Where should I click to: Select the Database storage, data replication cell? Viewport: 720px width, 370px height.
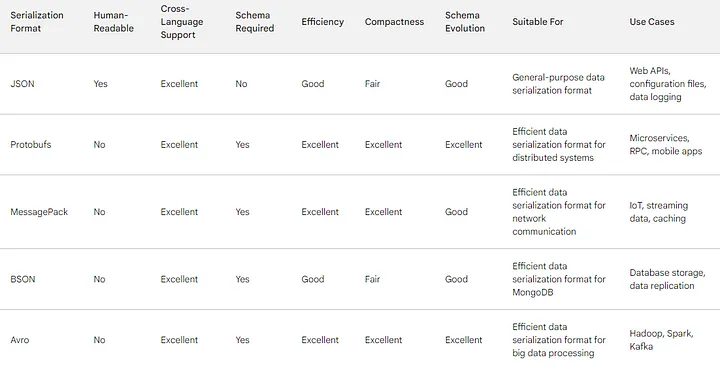(667, 279)
